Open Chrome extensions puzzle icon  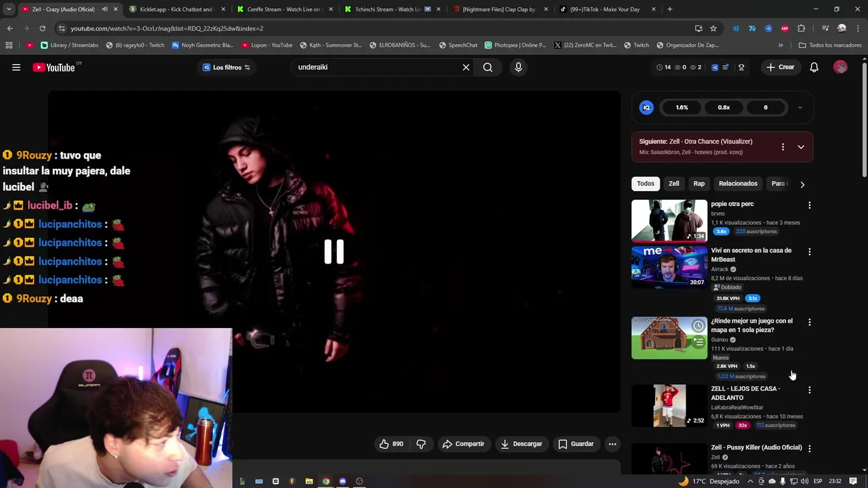[801, 28]
